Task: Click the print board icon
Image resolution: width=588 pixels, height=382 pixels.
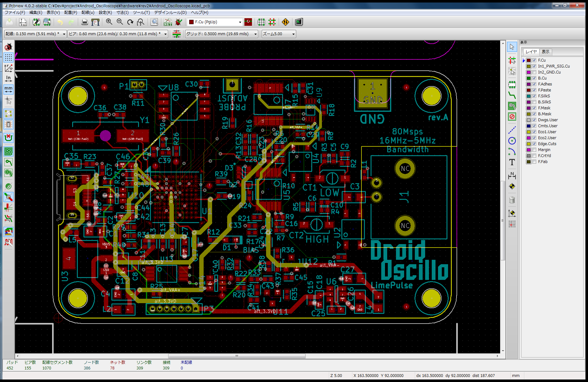Action: 84,22
